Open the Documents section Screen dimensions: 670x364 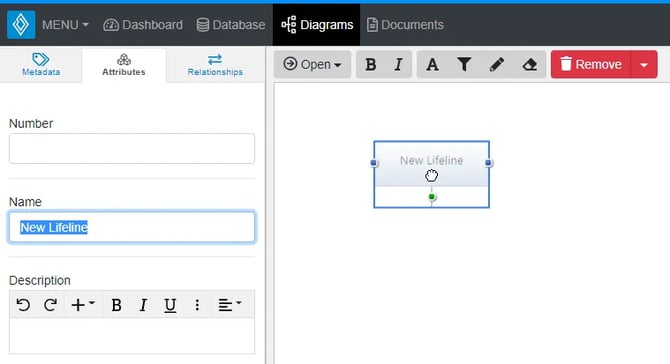[405, 25]
